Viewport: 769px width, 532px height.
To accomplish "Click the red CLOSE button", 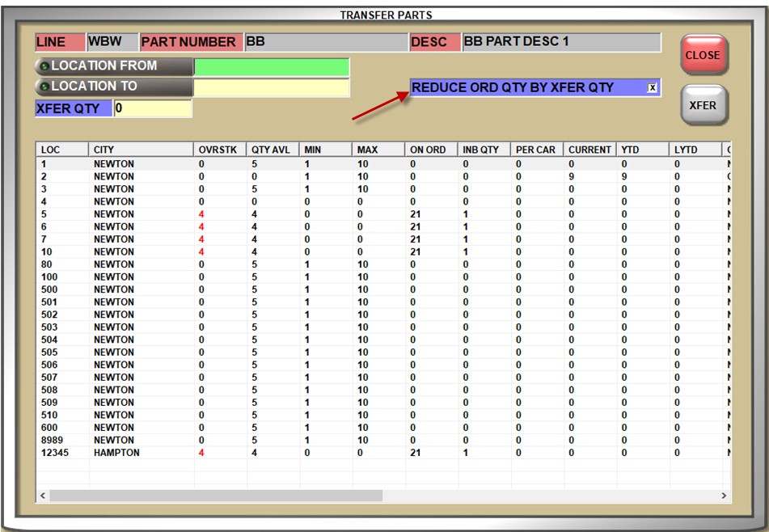I will [703, 55].
